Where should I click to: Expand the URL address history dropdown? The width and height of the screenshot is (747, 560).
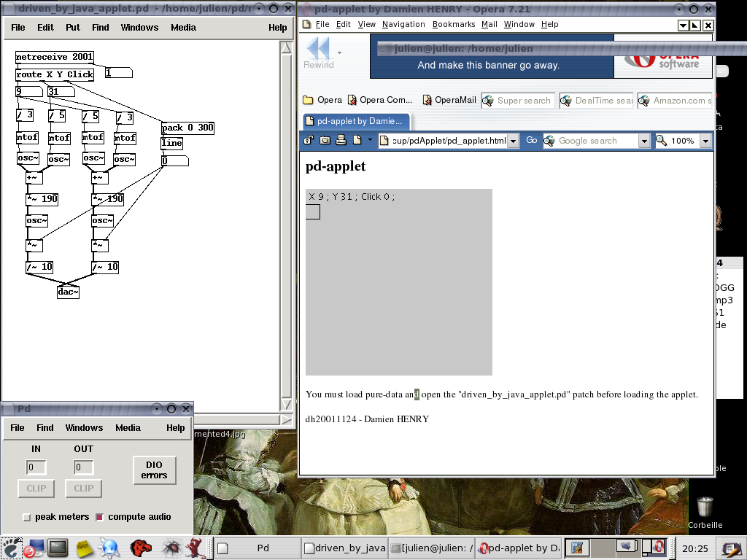[x=513, y=141]
